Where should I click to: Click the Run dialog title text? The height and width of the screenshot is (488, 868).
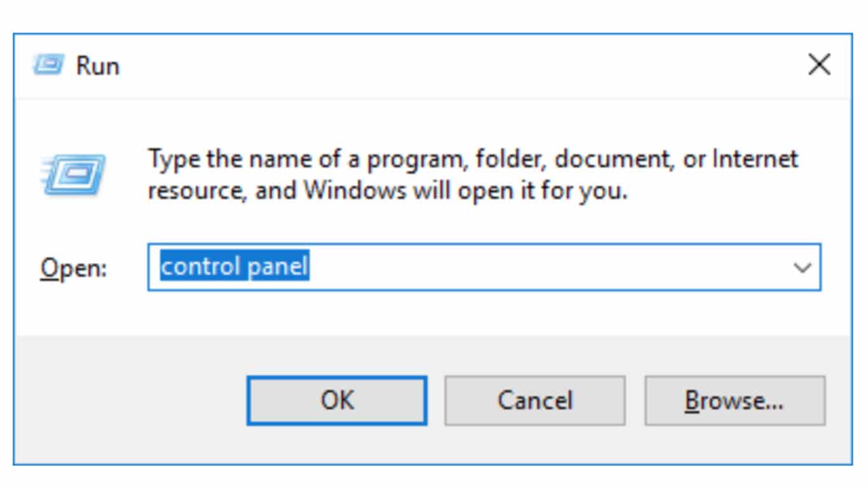click(x=98, y=64)
